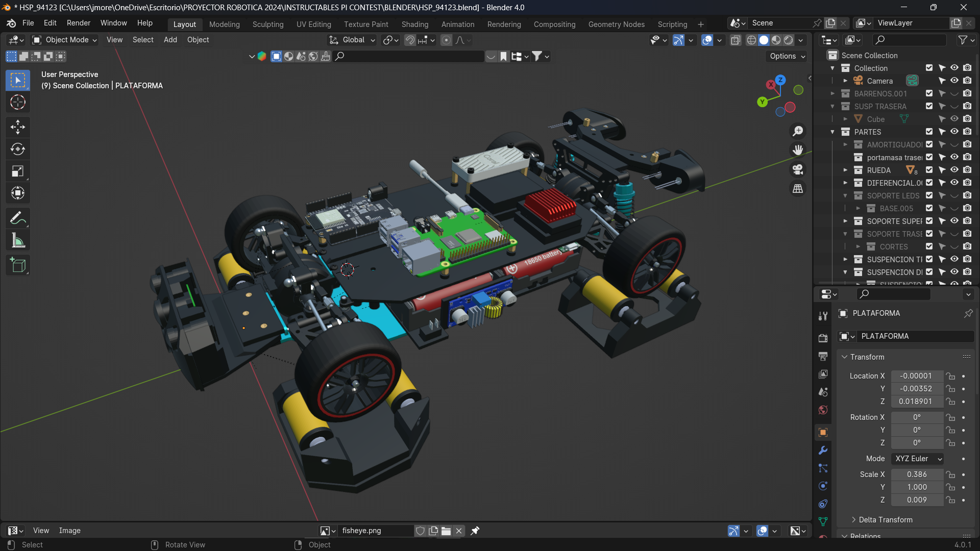Add a new workspace with plus button
The width and height of the screenshot is (980, 551).
click(x=701, y=24)
